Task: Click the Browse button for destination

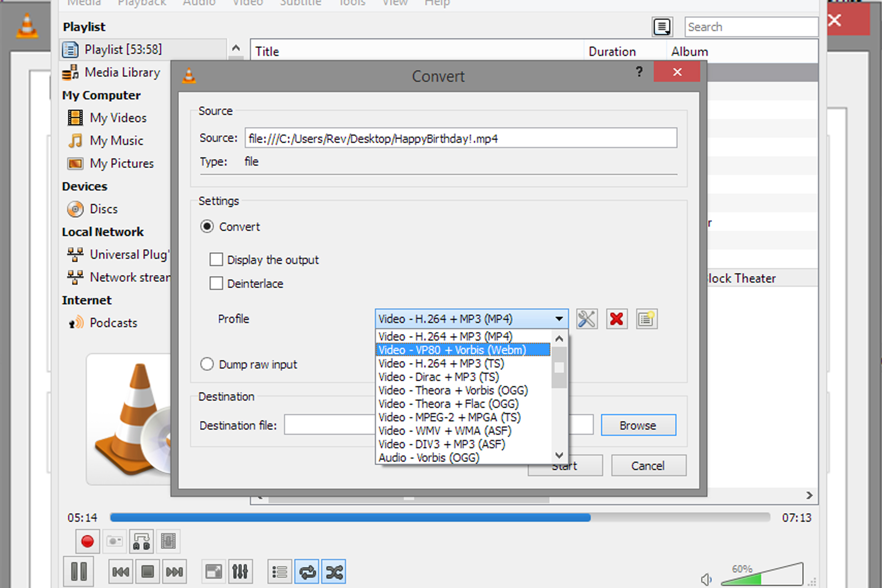Action: click(638, 425)
